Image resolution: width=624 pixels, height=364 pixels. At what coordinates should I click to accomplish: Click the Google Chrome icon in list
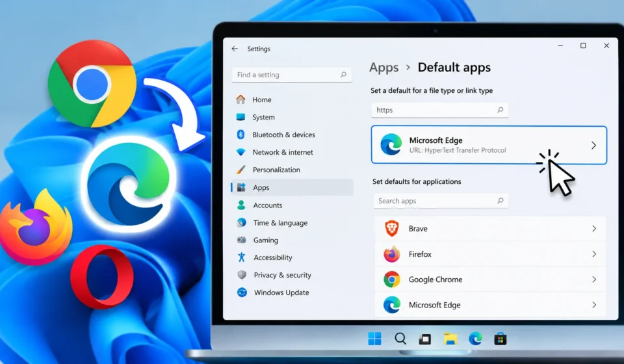391,279
